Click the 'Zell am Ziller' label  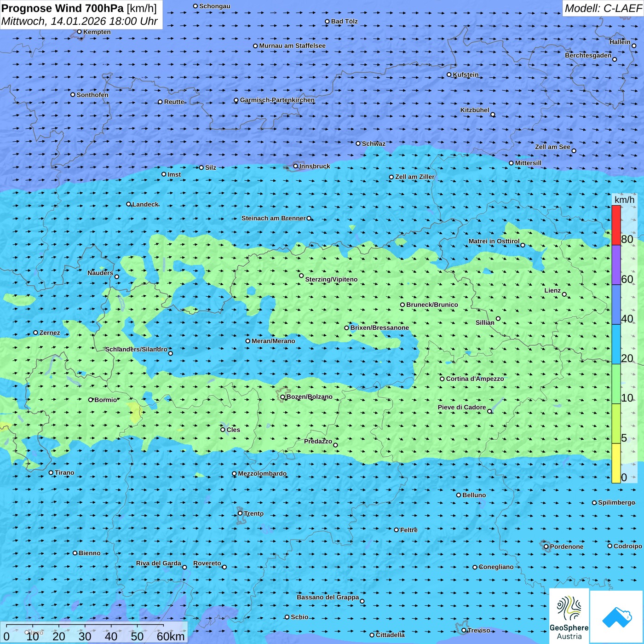414,177
